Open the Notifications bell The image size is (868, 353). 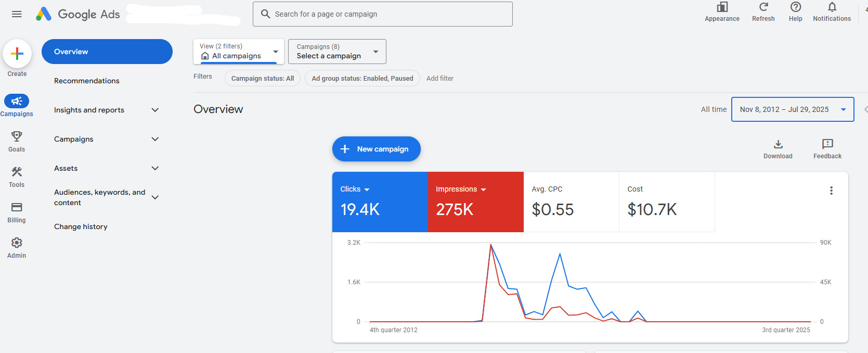832,8
